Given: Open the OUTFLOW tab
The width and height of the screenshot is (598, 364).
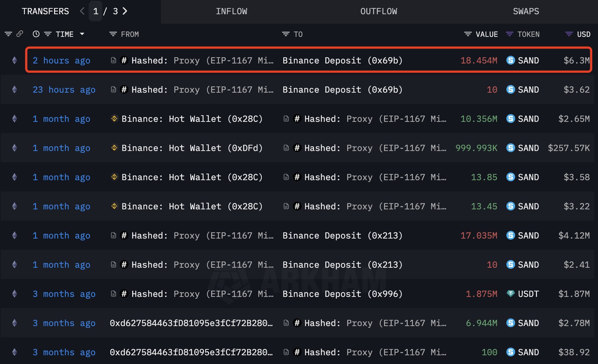Looking at the screenshot, I should point(379,11).
